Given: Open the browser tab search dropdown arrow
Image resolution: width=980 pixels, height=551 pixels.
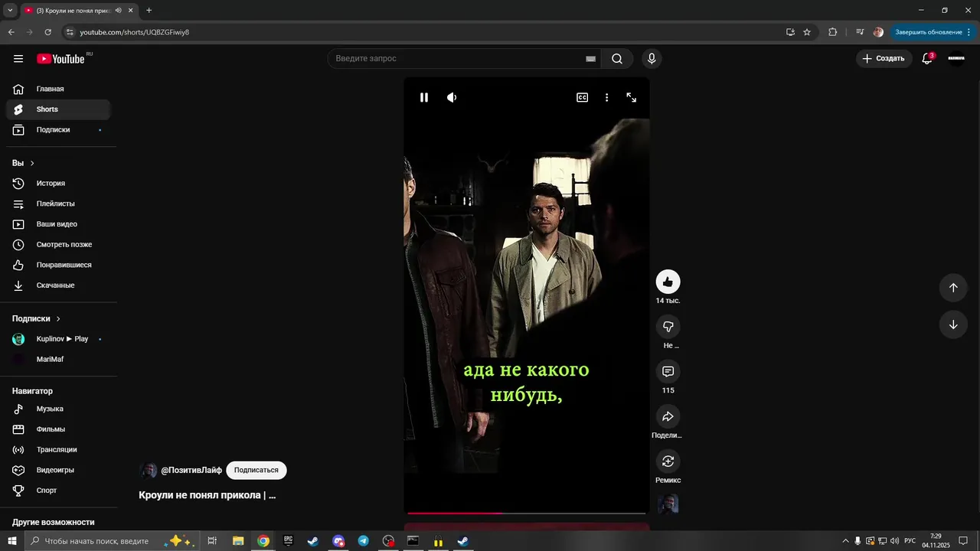Looking at the screenshot, I should tap(10, 10).
